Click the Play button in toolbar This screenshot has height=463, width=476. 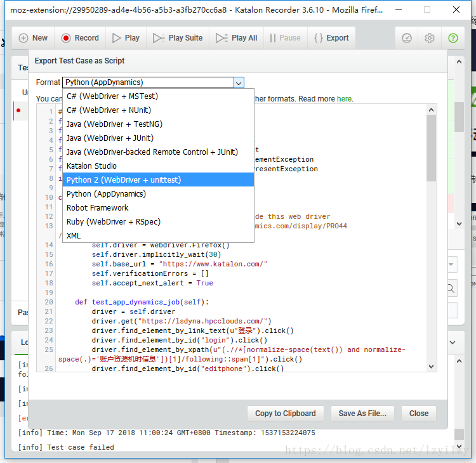126,38
